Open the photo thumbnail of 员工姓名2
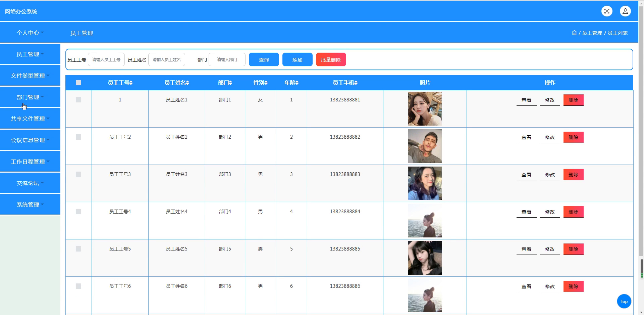The image size is (644, 315). point(425,146)
